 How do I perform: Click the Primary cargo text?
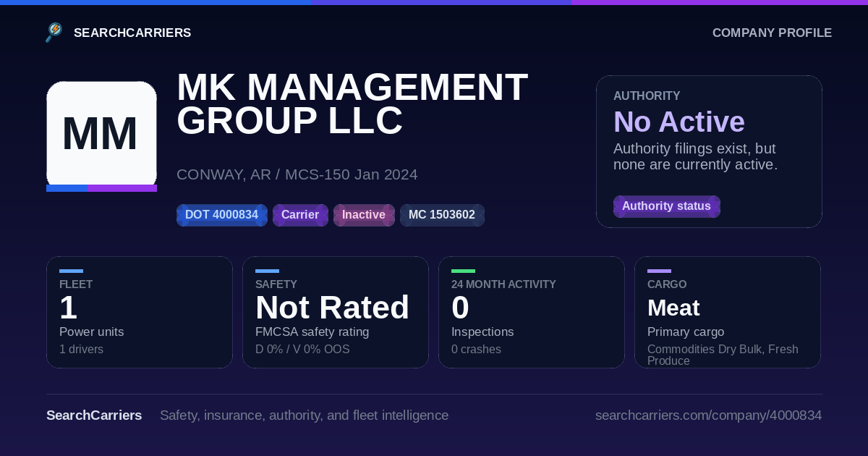coord(686,332)
